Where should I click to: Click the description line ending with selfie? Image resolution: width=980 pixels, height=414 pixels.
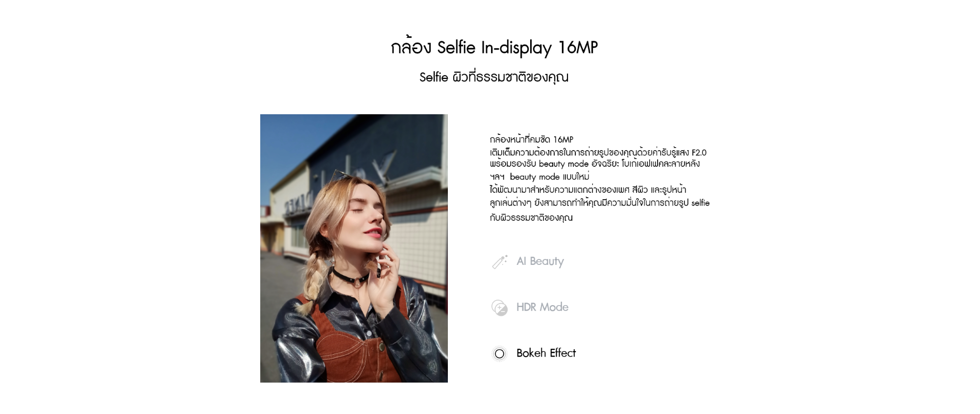tap(600, 203)
